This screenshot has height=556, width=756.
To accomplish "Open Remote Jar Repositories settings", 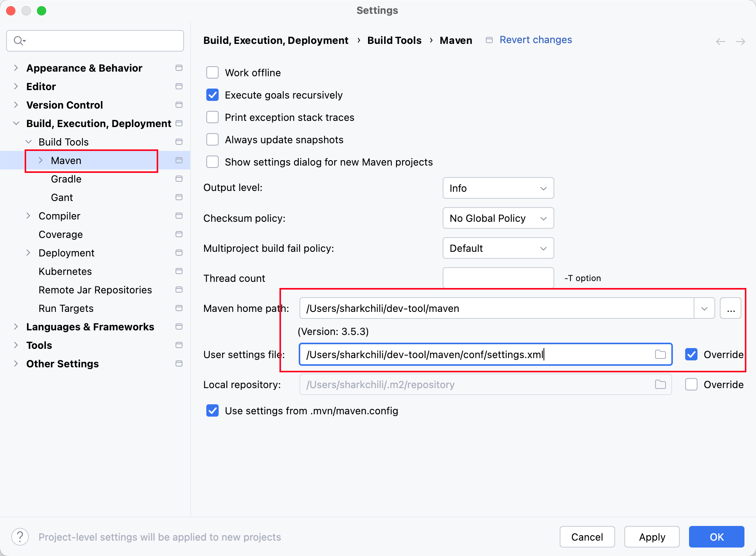I will (95, 290).
